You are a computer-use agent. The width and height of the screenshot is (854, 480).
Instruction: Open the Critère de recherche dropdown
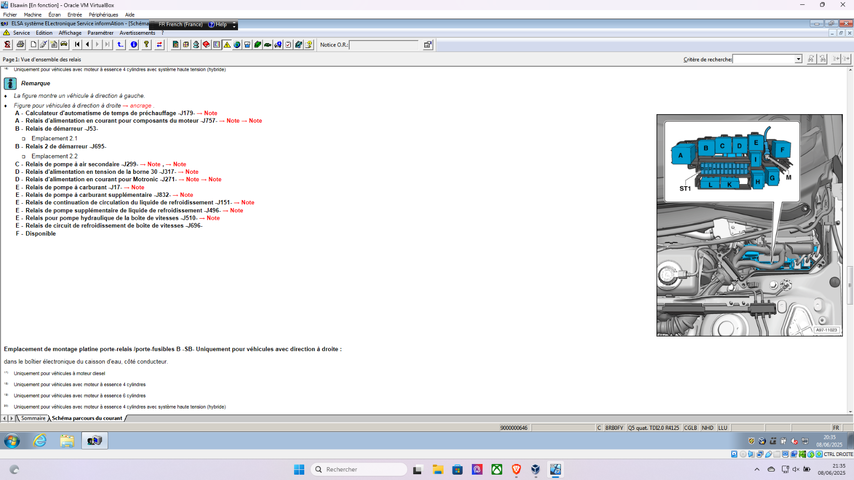798,60
